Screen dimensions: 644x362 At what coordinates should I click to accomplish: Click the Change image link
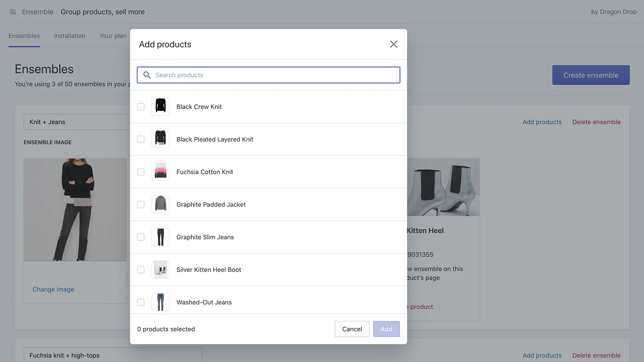[53, 289]
